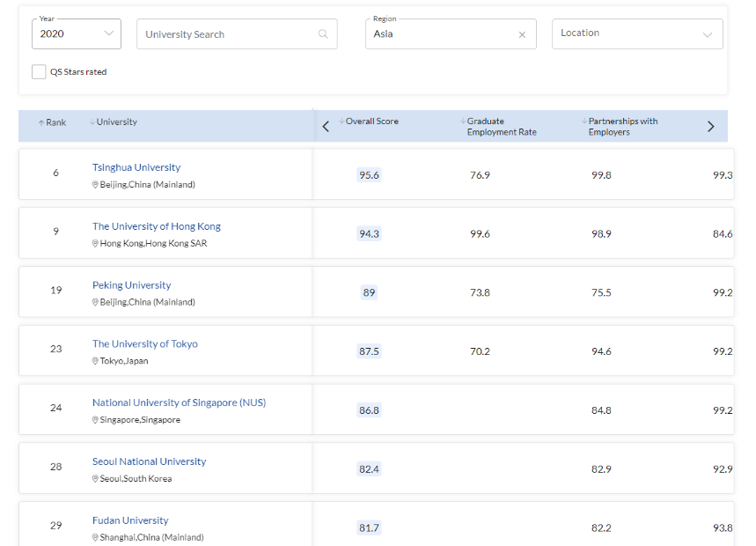Sort by Graduate Employment Rate
Image resolution: width=756 pixels, height=546 pixels.
[501, 126]
